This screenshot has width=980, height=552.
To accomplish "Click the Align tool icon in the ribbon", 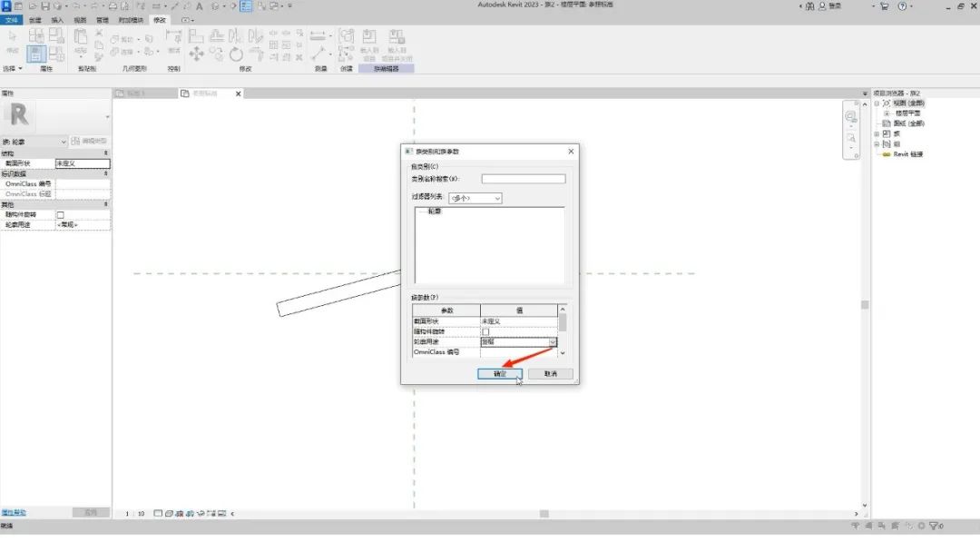I will (196, 36).
